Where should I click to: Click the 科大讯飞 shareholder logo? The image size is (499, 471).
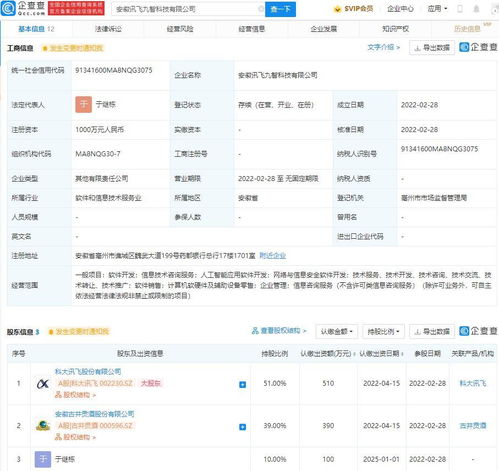(x=43, y=384)
